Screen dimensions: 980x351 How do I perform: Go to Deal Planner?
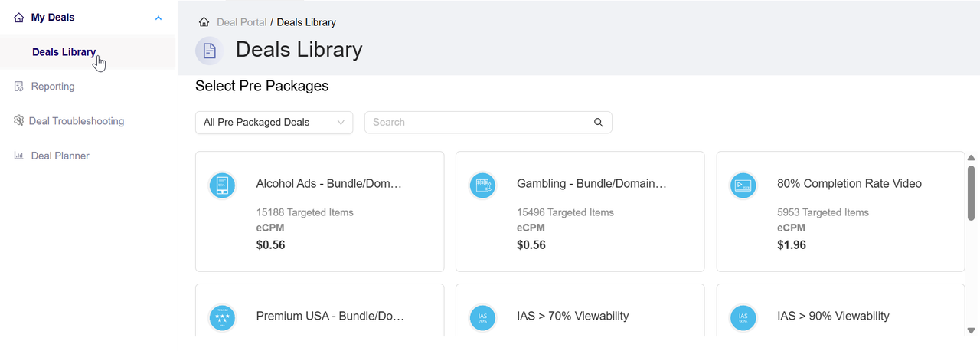click(x=60, y=156)
